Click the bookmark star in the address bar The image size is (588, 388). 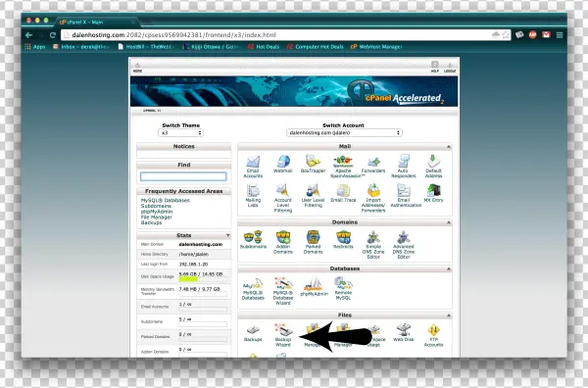[x=505, y=35]
